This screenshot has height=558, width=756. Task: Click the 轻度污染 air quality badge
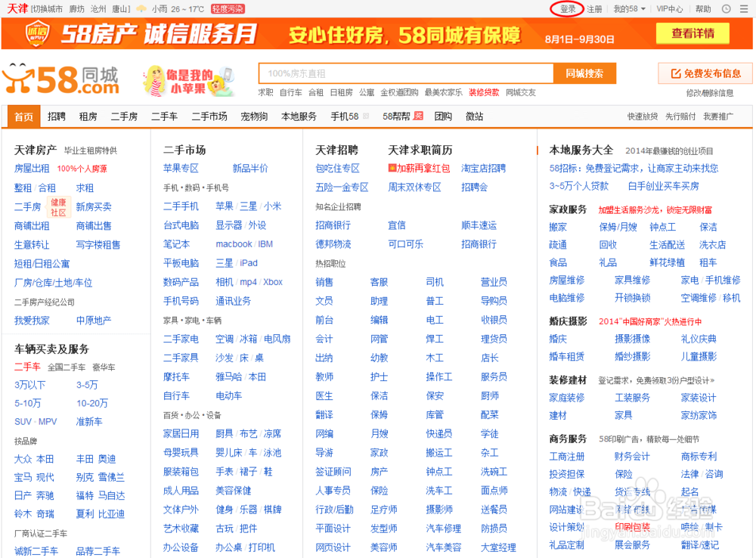coord(228,8)
